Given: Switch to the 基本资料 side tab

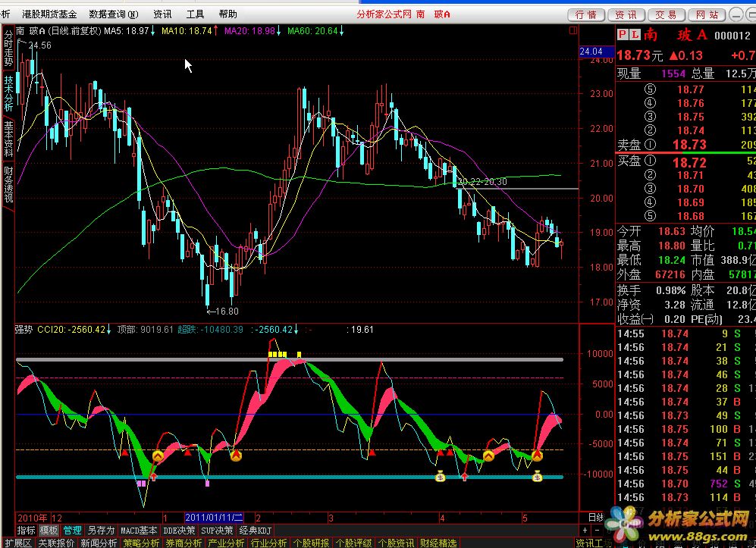Looking at the screenshot, I should point(8,138).
